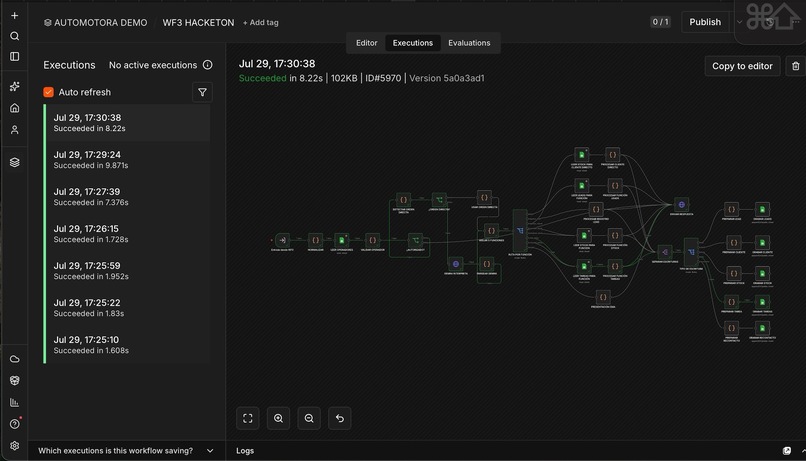Zoom out on the workflow canvas
The image size is (806, 461).
(309, 418)
